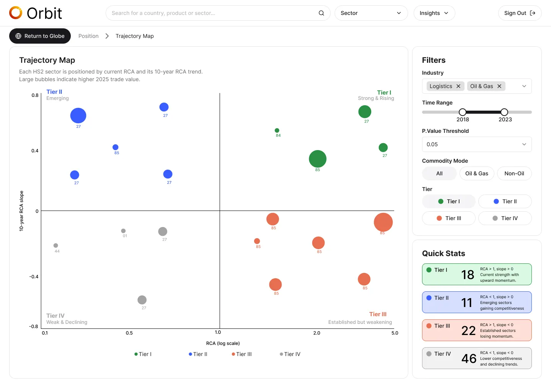Expand the Industry selector chevron
The width and height of the screenshot is (551, 392).
coord(524,86)
